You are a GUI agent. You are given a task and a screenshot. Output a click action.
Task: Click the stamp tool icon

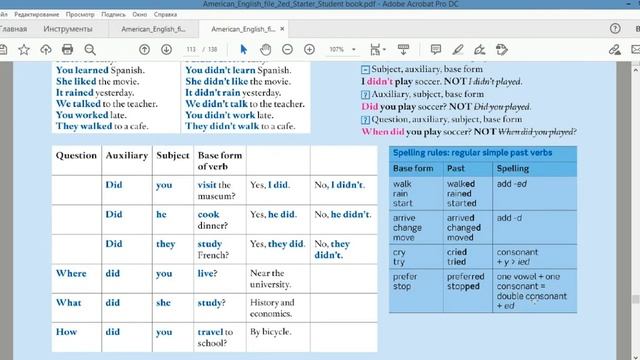(x=502, y=50)
